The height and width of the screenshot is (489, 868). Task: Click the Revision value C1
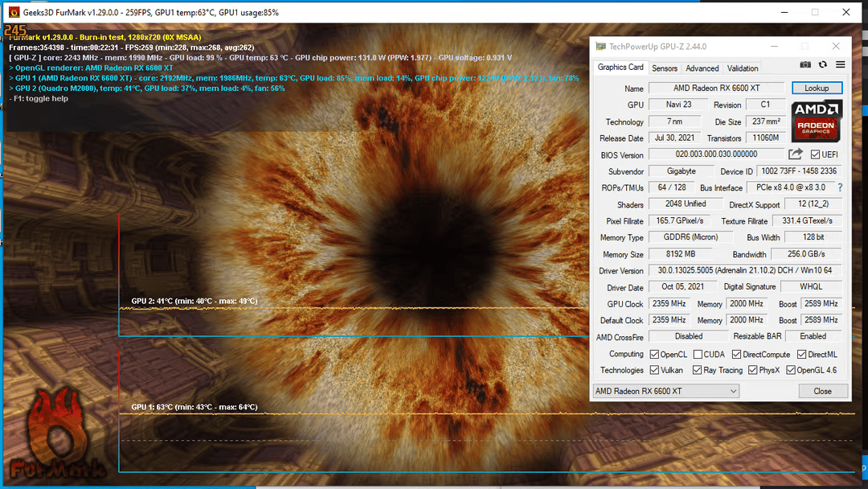(765, 104)
